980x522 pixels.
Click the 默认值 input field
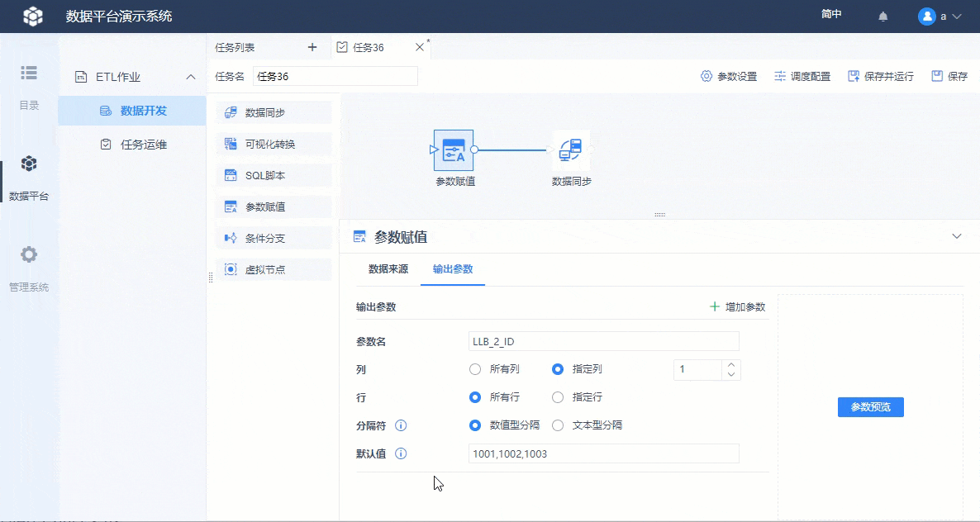[604, 454]
